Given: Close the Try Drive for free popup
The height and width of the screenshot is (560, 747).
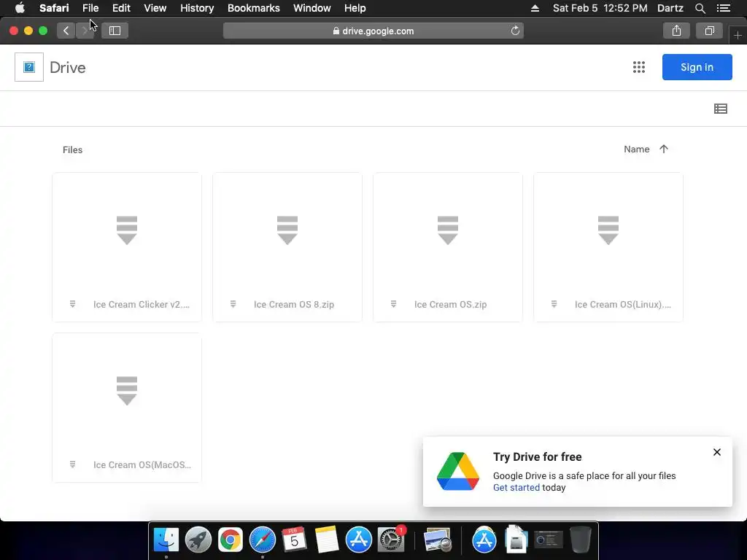Looking at the screenshot, I should (x=716, y=452).
